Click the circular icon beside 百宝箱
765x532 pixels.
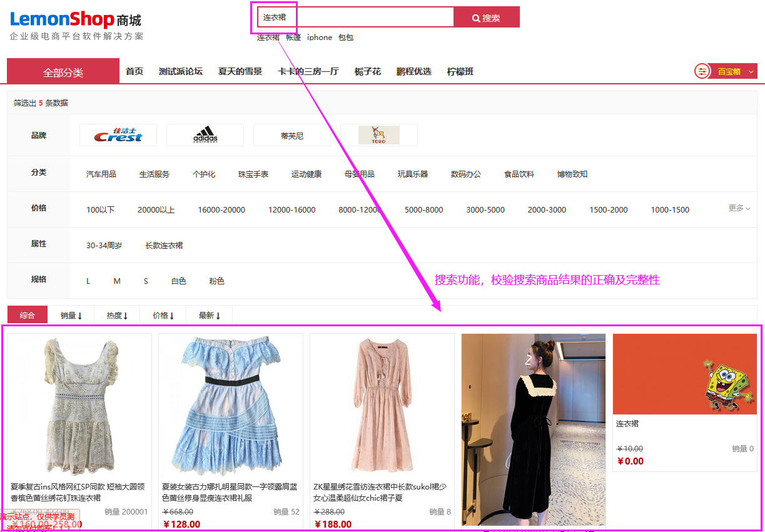(702, 71)
